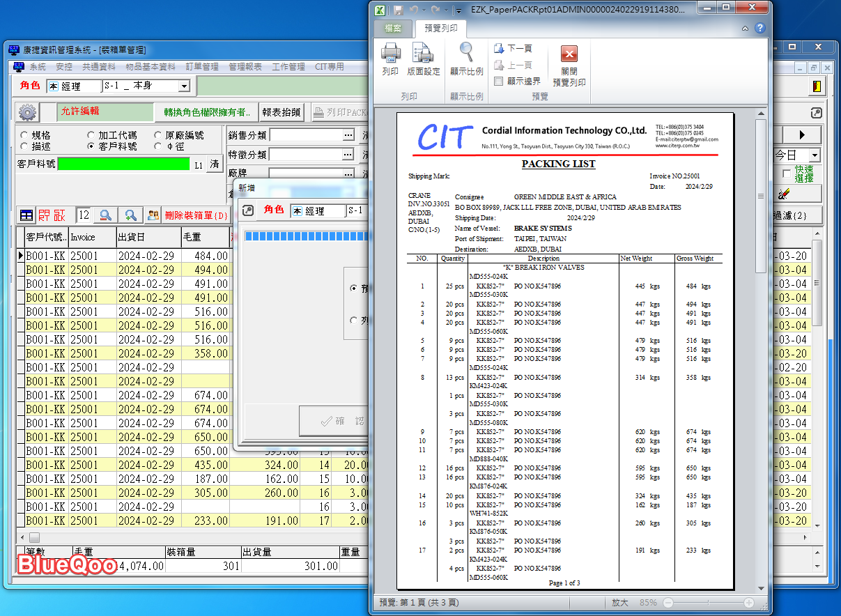
Task: Open Page Setup (版面設定)
Action: [x=423, y=54]
